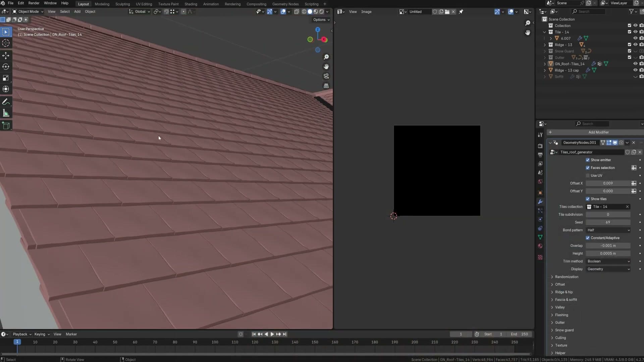Toggle Faces selection checkbox
Screen dimensions: 644x362
(588, 168)
